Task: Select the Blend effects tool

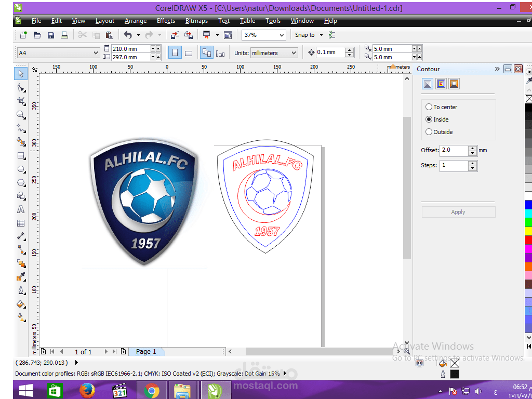Action: (21, 263)
